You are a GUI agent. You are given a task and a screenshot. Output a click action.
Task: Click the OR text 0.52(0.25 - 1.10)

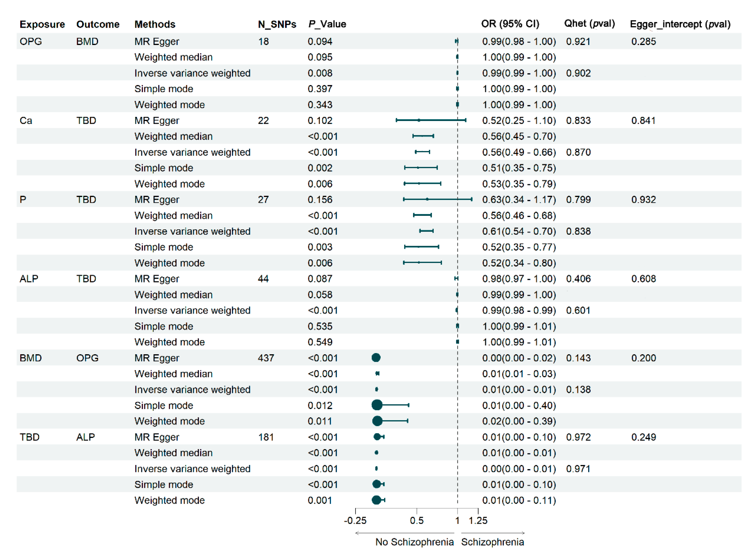tap(519, 120)
